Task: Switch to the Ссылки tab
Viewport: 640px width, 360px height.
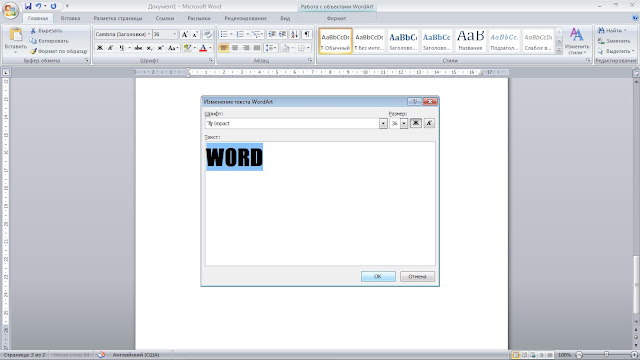Action: (165, 18)
